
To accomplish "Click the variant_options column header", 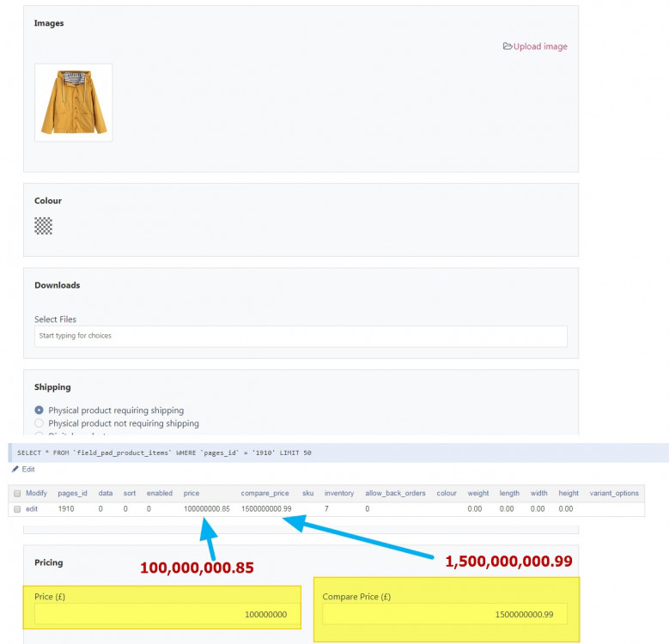I will tap(614, 493).
